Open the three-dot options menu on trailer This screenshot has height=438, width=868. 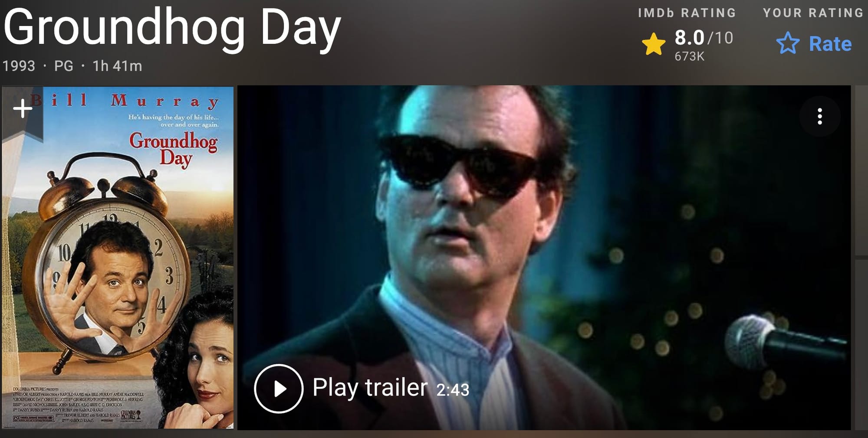pyautogui.click(x=819, y=116)
